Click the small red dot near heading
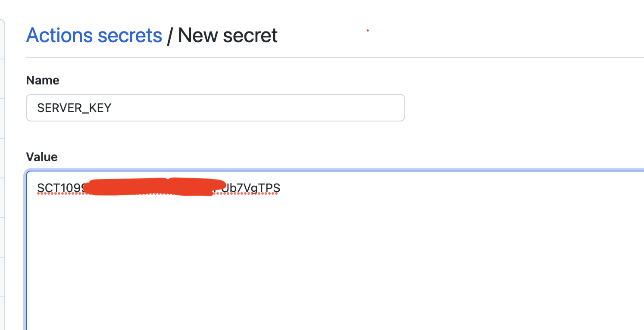The image size is (644, 330). click(367, 30)
